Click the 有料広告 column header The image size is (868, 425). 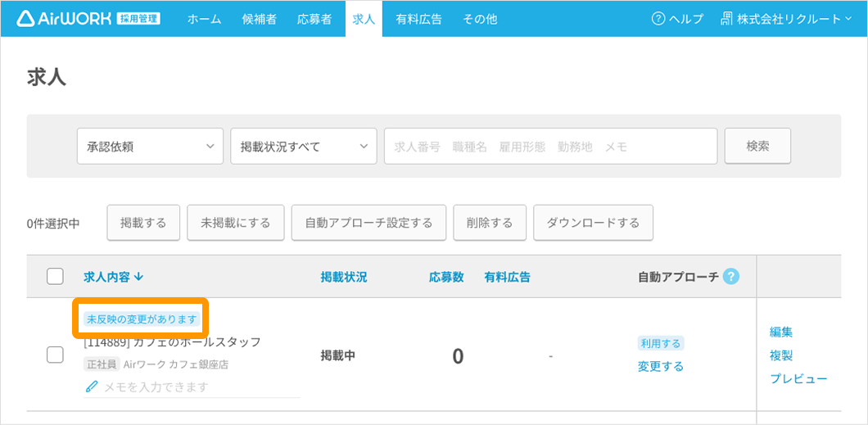coord(507,278)
